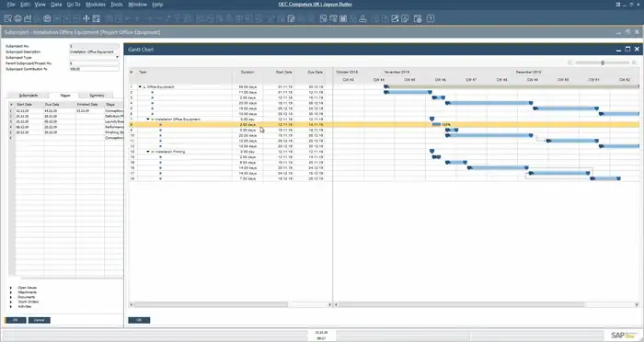Switch to the Summary tab
This screenshot has height=342, width=644.
tap(97, 96)
